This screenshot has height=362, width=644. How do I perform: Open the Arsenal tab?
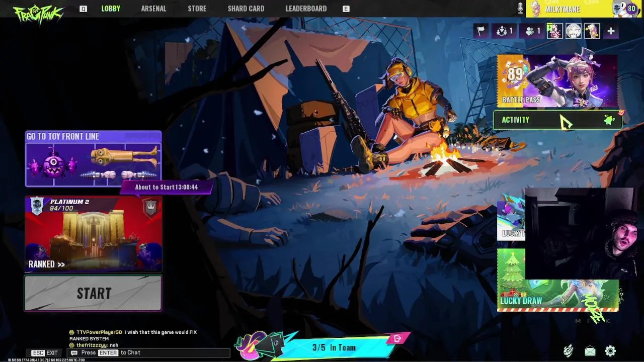(x=153, y=9)
